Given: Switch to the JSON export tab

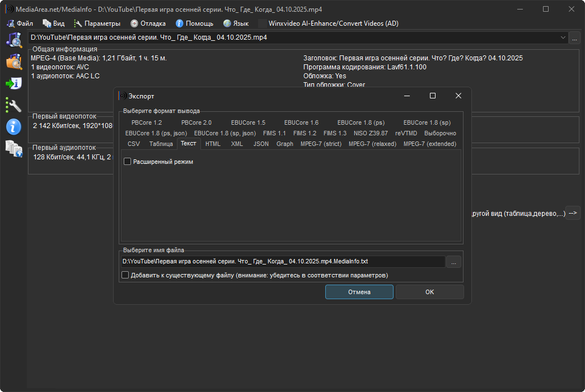Looking at the screenshot, I should [261, 144].
